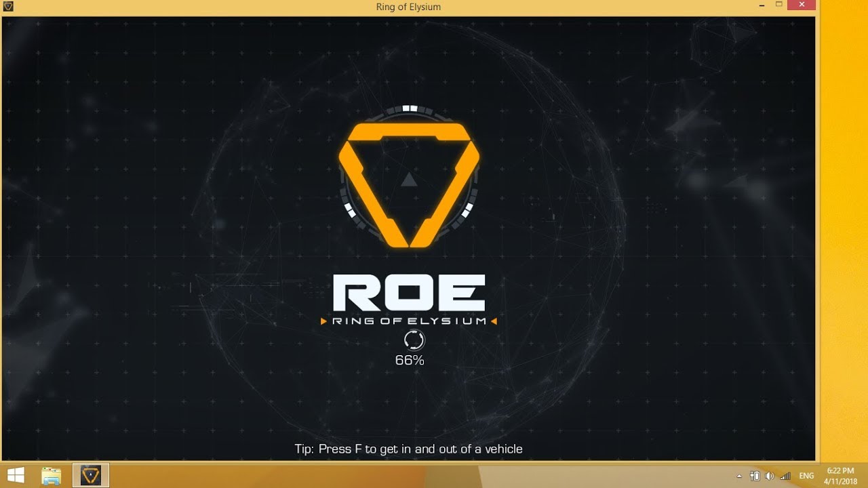Viewport: 868px width, 488px height.
Task: Click the RING OF ELYSIUM subtitle
Action: [x=409, y=321]
